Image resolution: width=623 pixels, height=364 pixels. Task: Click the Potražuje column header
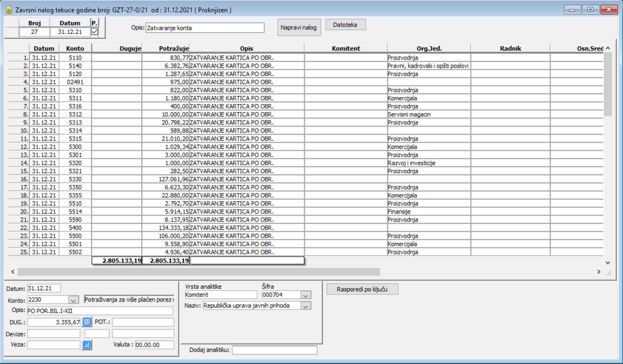coord(166,48)
